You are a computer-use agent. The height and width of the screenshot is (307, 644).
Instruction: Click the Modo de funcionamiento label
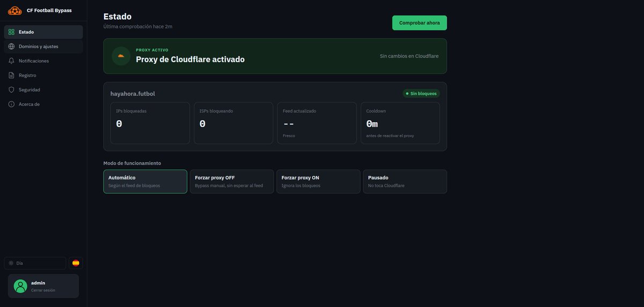pos(132,163)
